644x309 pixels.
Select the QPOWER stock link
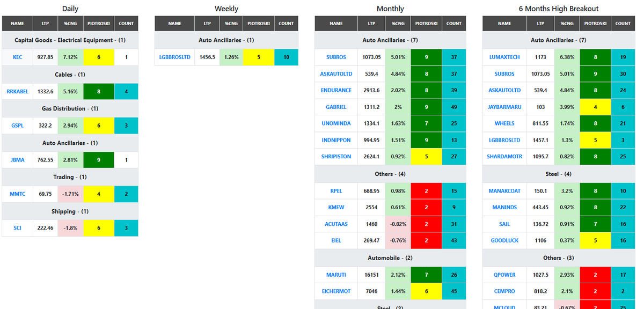coord(504,275)
